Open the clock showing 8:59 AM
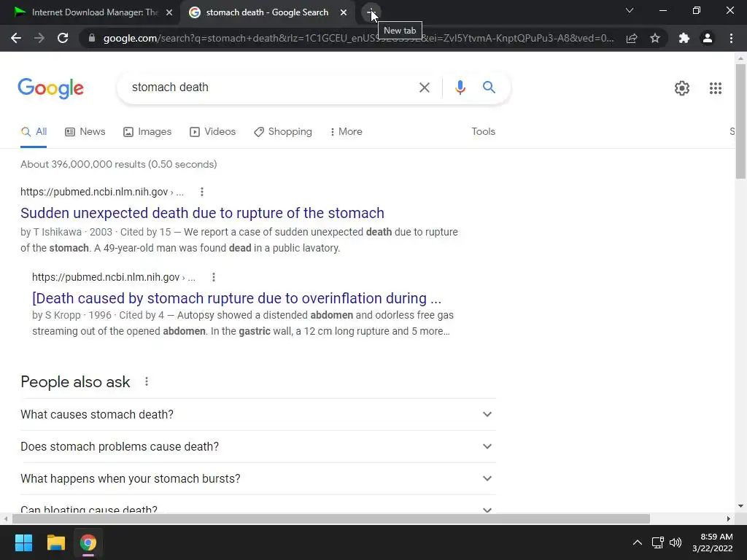Image resolution: width=747 pixels, height=560 pixels. (x=712, y=542)
